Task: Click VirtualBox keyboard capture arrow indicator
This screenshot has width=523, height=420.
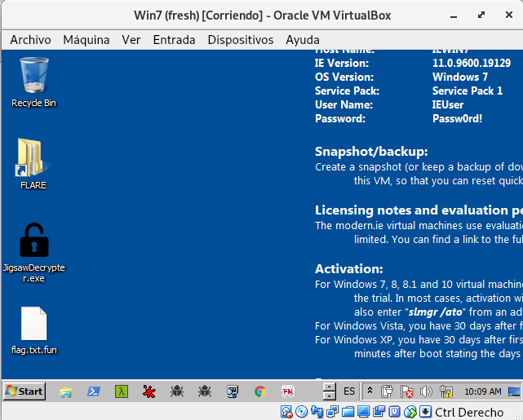Action: point(425,413)
